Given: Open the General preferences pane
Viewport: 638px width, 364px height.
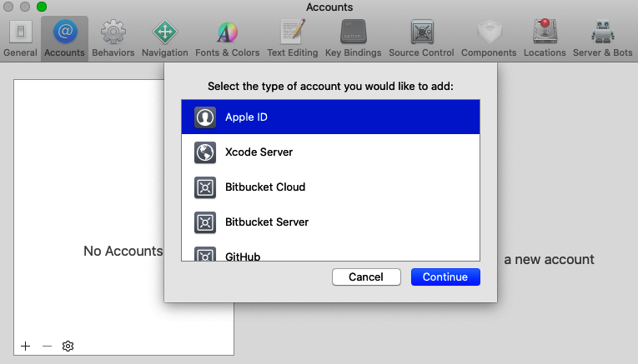Looking at the screenshot, I should coord(20,39).
